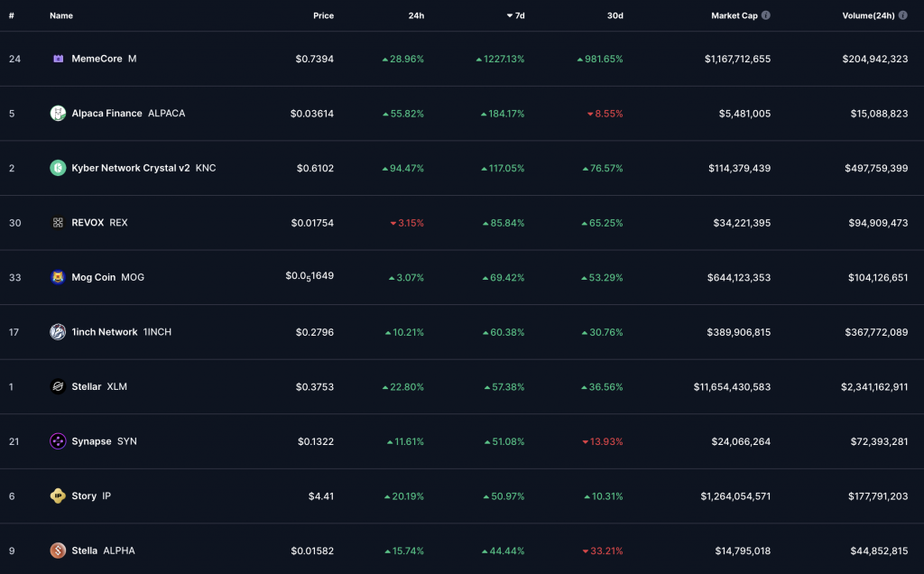
Task: Click the MemeCore coin logo icon
Action: [x=58, y=59]
